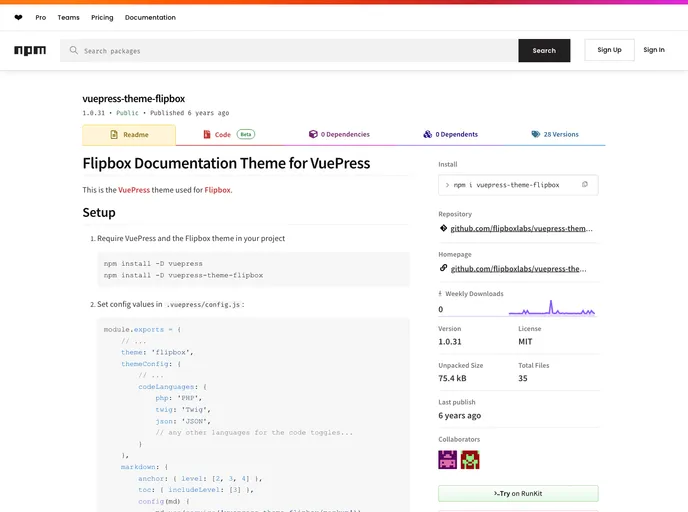Image resolution: width=688 pixels, height=512 pixels.
Task: Click the heart icon in top bar
Action: pyautogui.click(x=18, y=18)
